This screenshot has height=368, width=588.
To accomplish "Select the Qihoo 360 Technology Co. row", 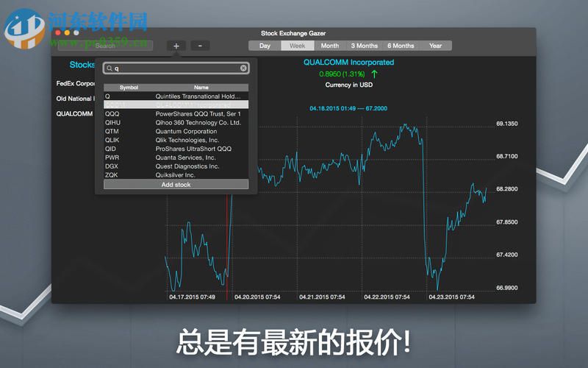I will 176,122.
